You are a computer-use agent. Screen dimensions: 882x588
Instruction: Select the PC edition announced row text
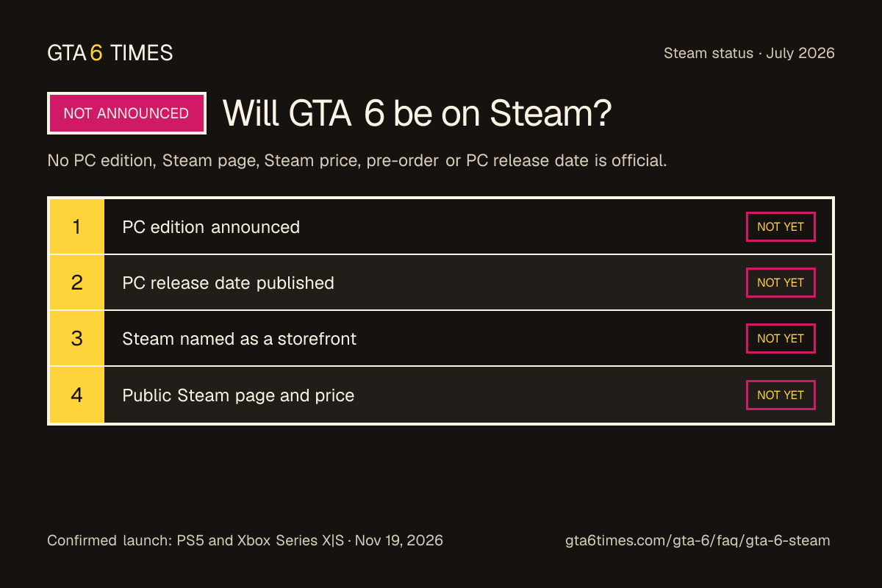coord(211,227)
